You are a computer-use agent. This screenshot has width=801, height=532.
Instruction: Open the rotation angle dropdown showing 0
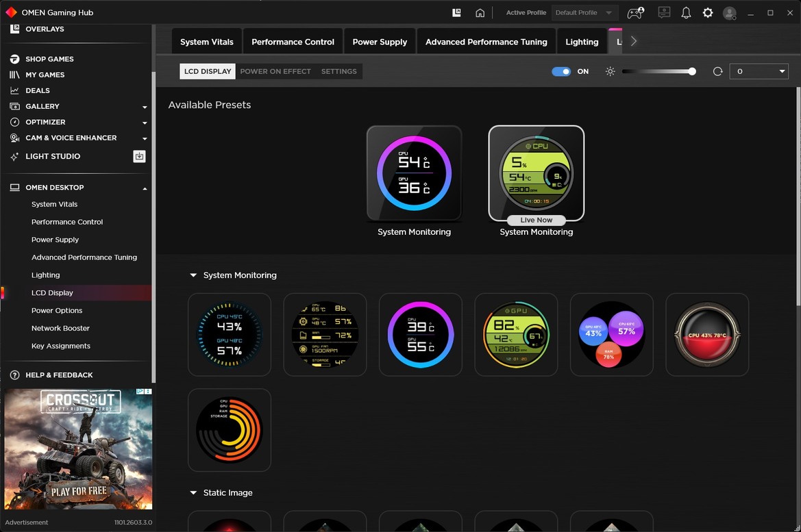point(759,71)
